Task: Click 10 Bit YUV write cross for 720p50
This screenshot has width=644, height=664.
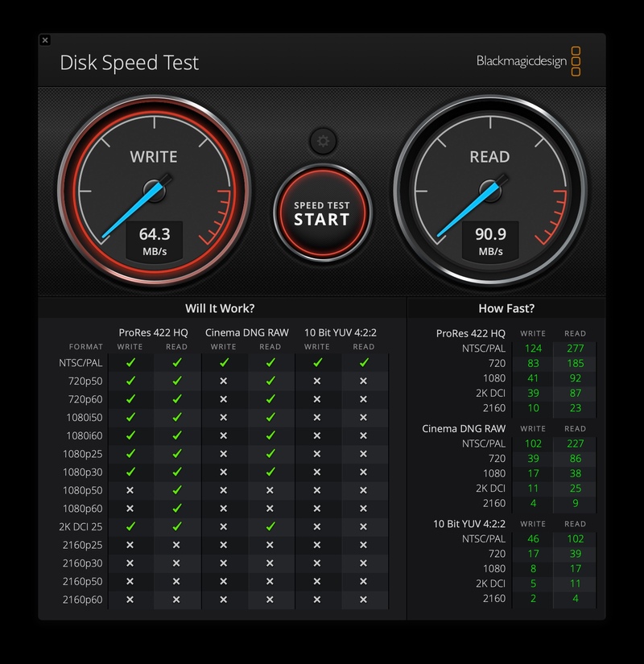Action: click(x=316, y=381)
